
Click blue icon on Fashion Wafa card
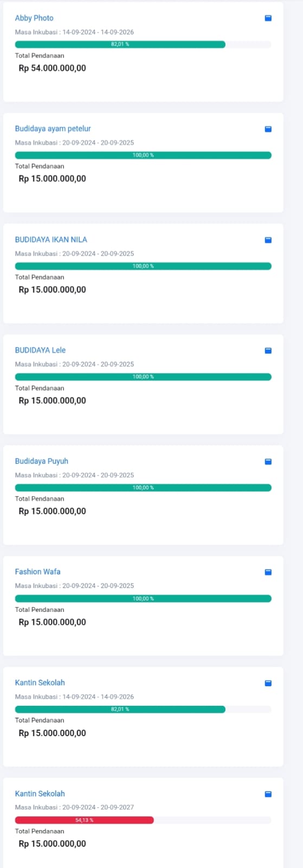pos(268,572)
